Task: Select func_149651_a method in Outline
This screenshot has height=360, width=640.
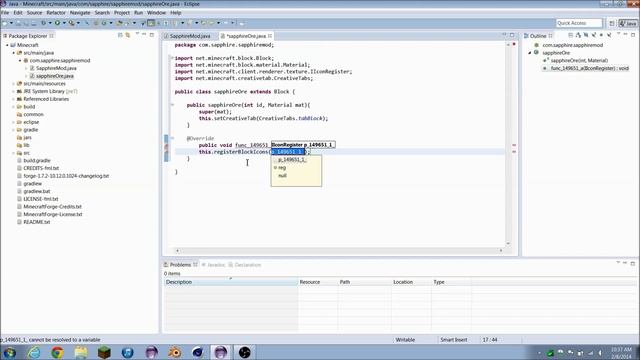Action: pos(586,68)
